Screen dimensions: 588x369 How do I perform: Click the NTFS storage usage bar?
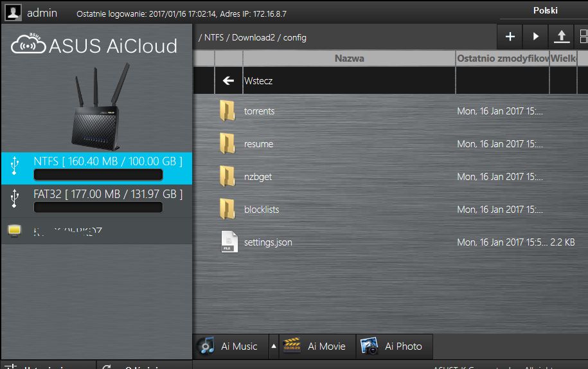[x=98, y=175]
